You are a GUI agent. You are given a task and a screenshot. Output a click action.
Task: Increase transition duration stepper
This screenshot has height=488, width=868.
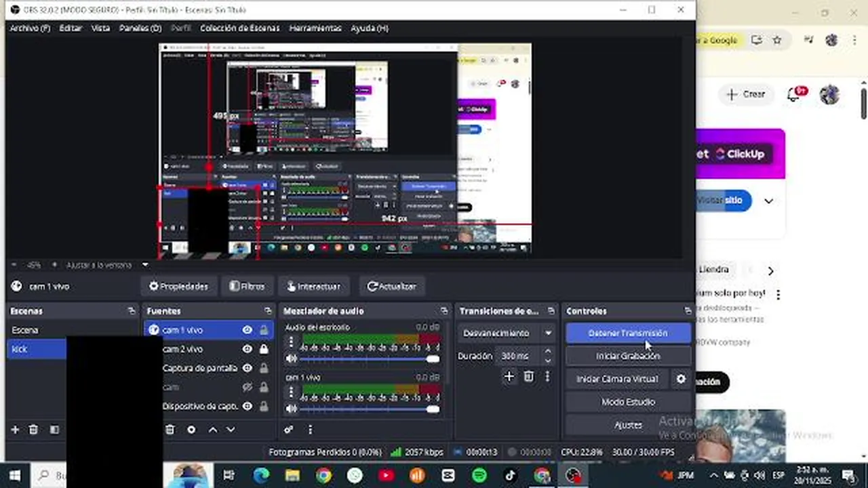coord(548,352)
